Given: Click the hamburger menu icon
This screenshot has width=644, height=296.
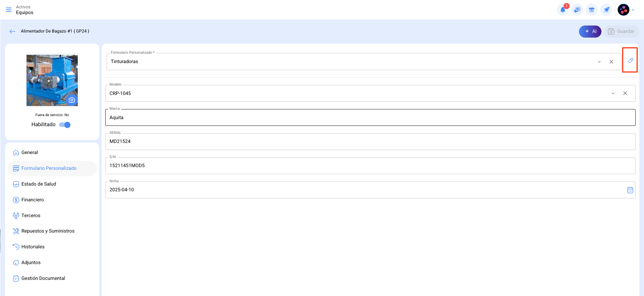Looking at the screenshot, I should 9,10.
